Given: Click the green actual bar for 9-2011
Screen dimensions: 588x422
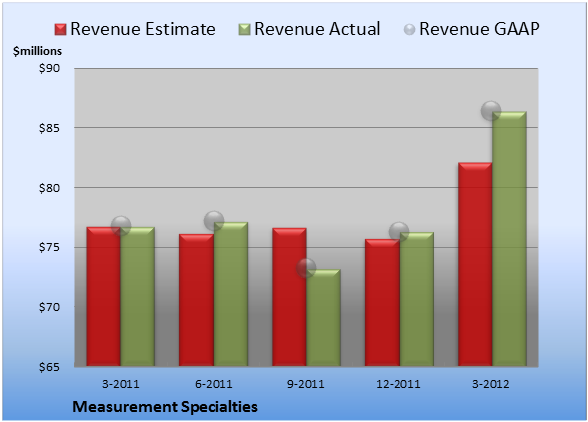Looking at the screenshot, I should 323,318.
